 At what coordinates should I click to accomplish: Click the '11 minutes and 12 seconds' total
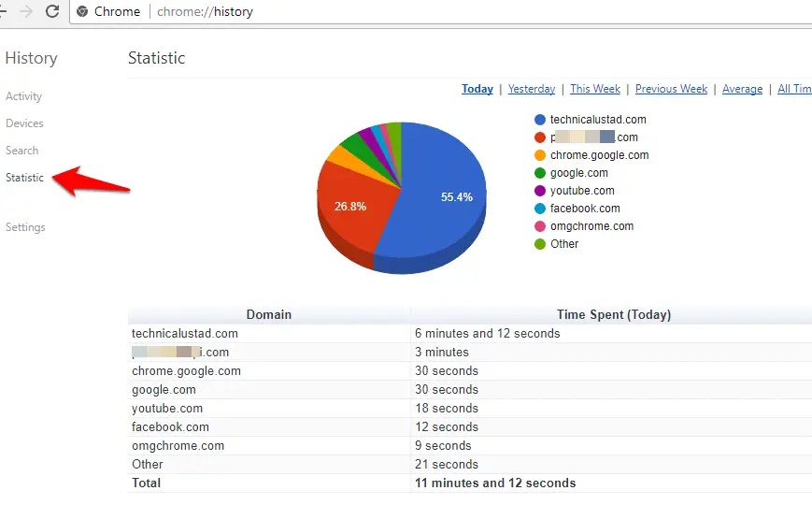(495, 483)
